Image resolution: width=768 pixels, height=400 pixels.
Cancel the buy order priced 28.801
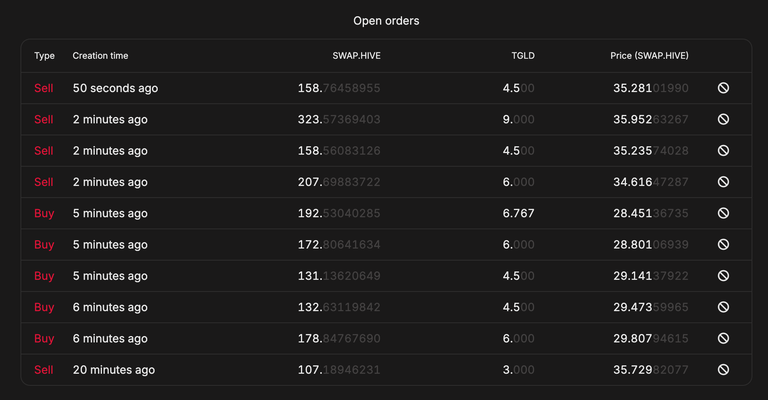(x=723, y=245)
